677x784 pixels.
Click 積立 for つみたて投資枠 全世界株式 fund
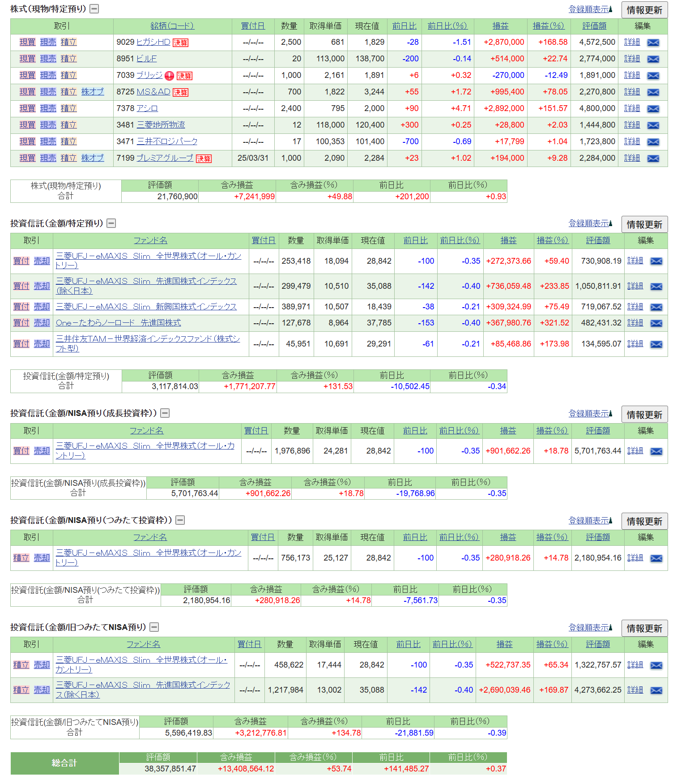coord(21,558)
